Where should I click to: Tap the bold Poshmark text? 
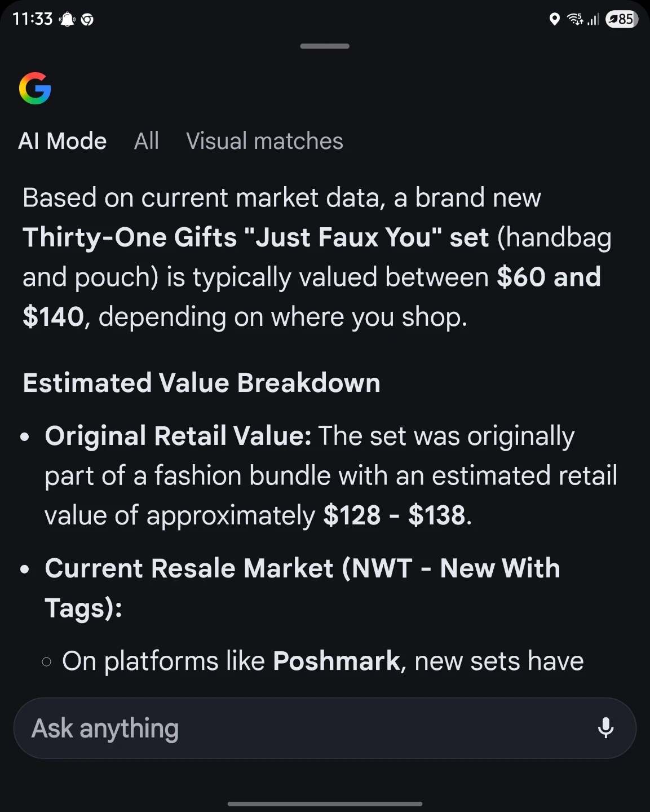(x=336, y=661)
